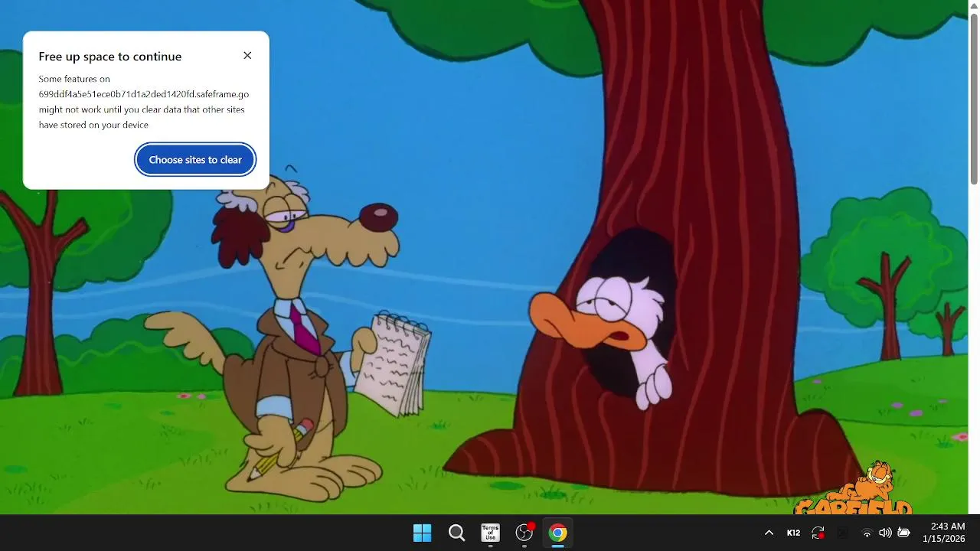
Task: Click the page's vertical scrollbar thumb
Action: pos(974,98)
